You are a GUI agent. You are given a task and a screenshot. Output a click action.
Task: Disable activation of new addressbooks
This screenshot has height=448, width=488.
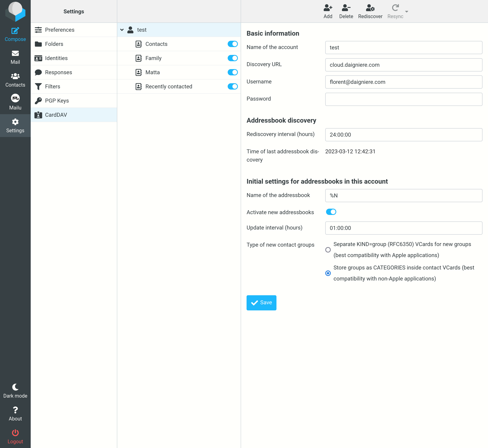coord(331,212)
